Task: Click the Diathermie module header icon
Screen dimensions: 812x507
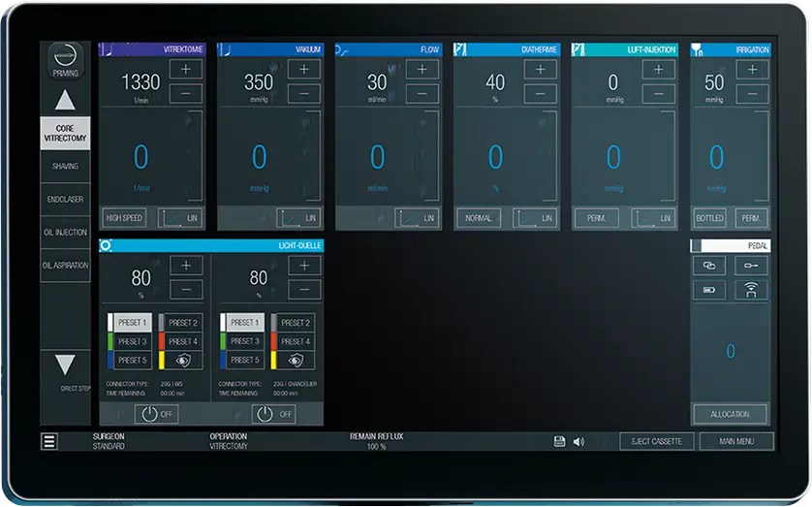Action: (460, 49)
